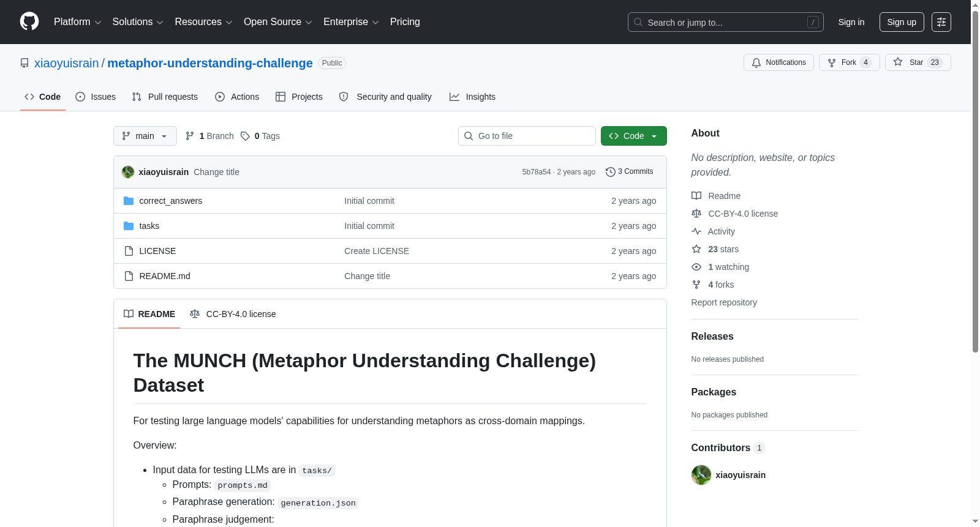The height and width of the screenshot is (527, 980).
Task: Click the fork icon in the Fork button
Action: (x=832, y=62)
